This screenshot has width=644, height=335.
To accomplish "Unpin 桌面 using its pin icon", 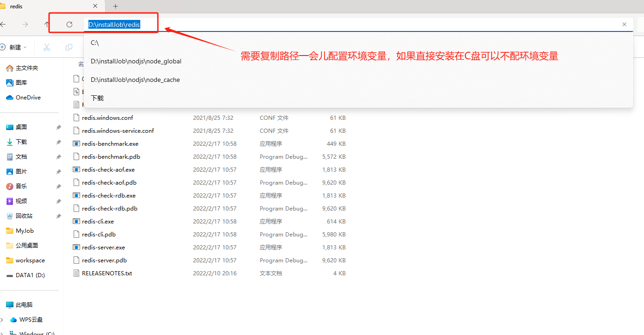I will [58, 127].
